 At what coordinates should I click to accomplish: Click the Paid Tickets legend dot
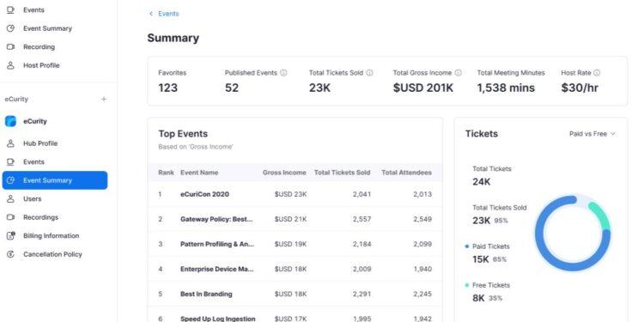coord(466,246)
